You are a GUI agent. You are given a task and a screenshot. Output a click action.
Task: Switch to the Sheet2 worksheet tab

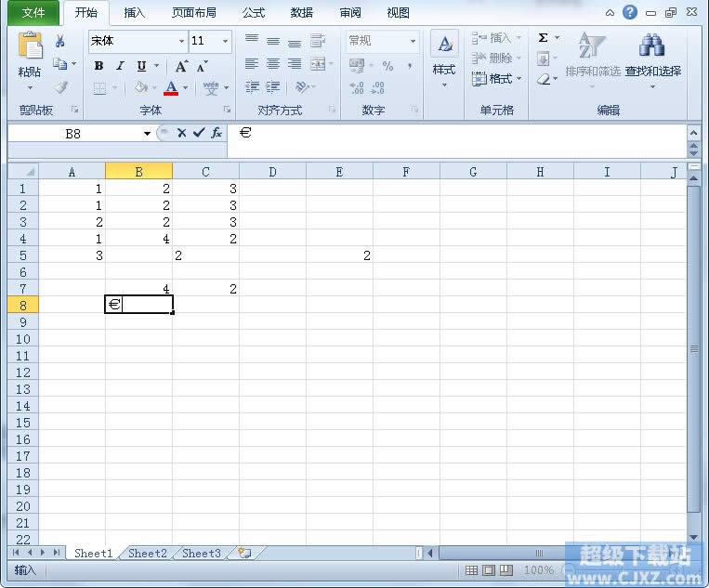(148, 554)
